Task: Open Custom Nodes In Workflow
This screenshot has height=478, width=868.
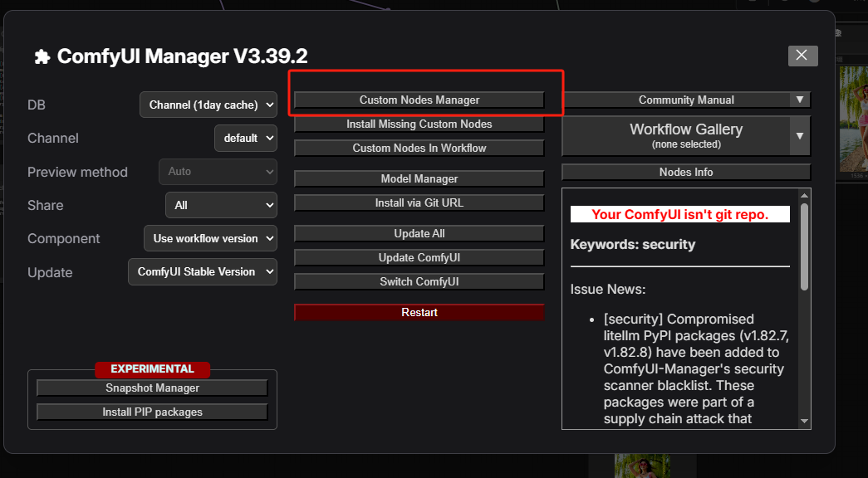Action: (419, 149)
